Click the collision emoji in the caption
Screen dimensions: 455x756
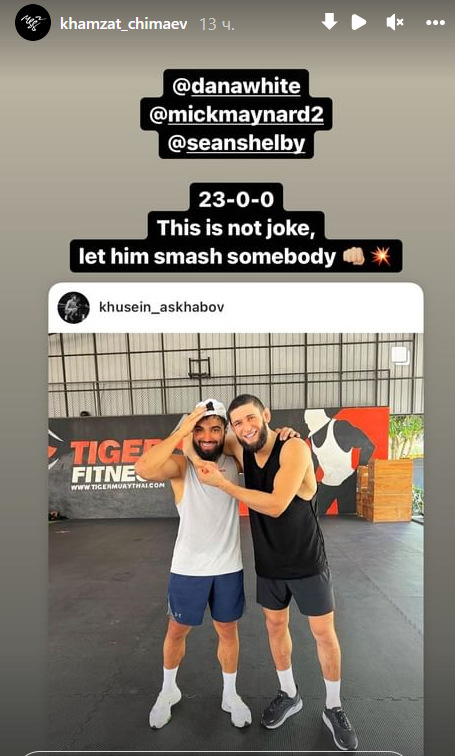click(x=380, y=256)
